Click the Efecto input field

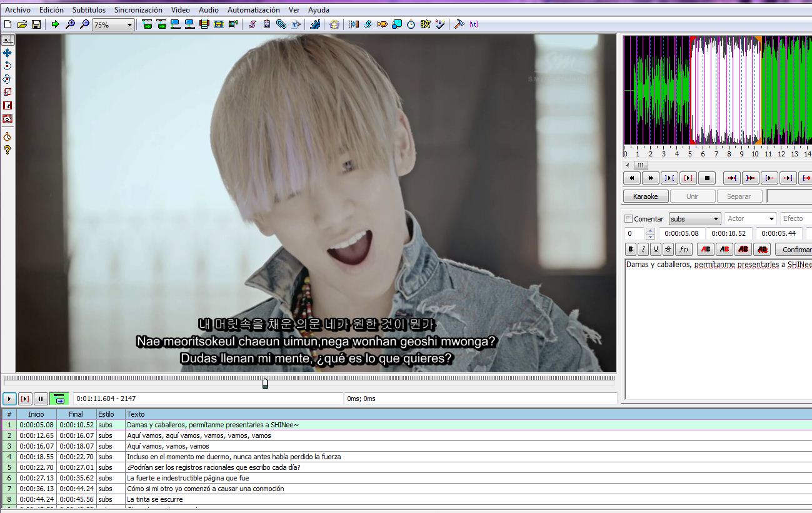796,218
